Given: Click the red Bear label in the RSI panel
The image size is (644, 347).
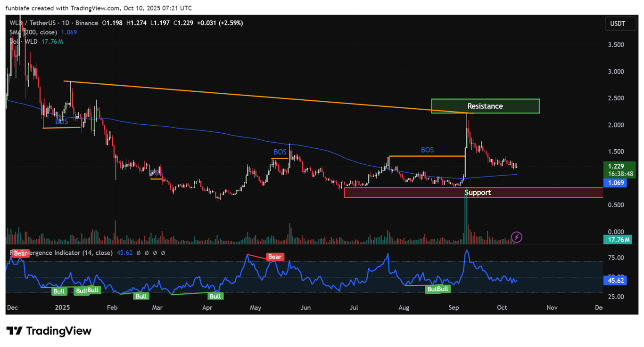Looking at the screenshot, I should coord(275,257).
